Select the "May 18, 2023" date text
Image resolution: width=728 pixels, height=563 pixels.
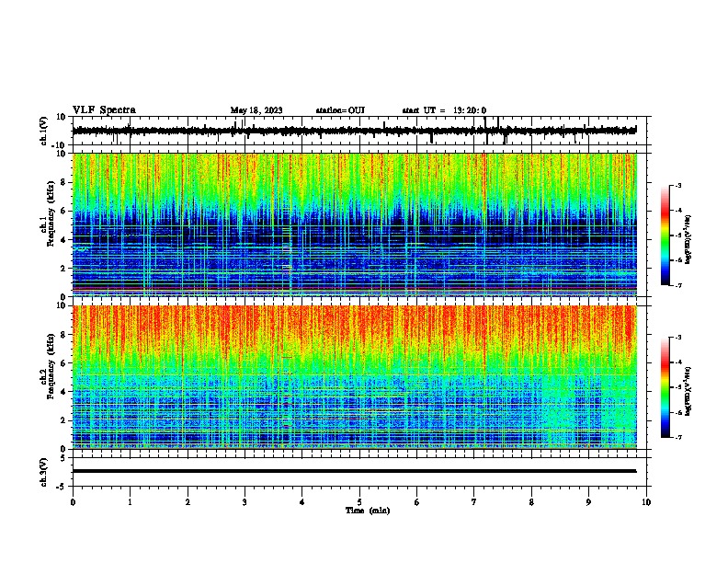click(x=256, y=110)
